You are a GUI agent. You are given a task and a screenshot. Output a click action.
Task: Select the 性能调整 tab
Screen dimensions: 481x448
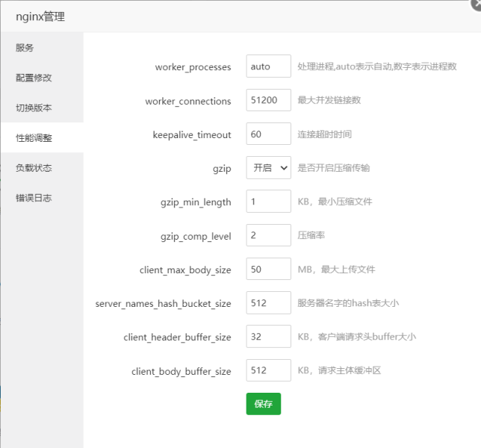point(42,137)
